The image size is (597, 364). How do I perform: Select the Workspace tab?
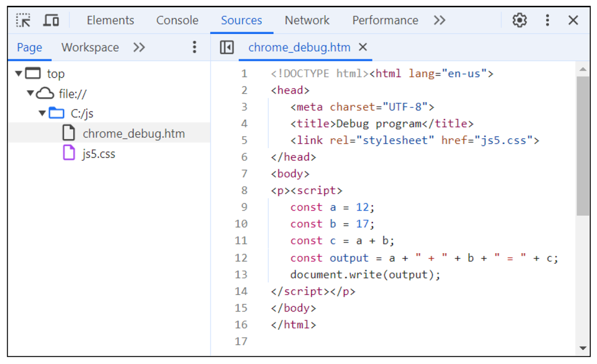(90, 48)
